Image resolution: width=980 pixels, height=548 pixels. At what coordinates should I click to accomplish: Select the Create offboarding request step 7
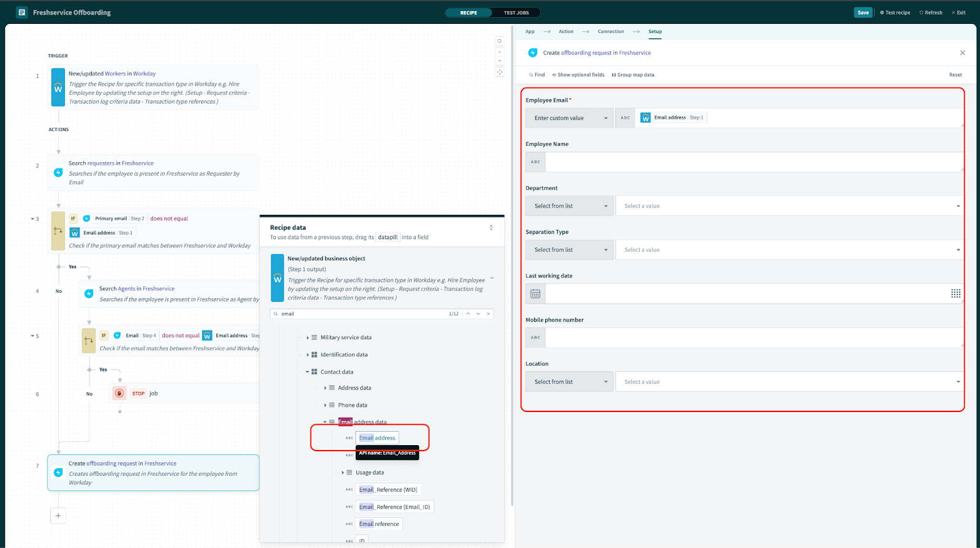point(153,473)
